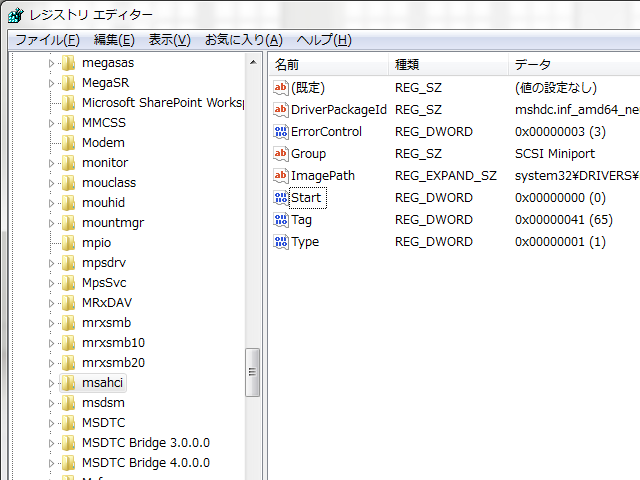
Task: Sort by the 名前 column header
Action: [x=328, y=64]
